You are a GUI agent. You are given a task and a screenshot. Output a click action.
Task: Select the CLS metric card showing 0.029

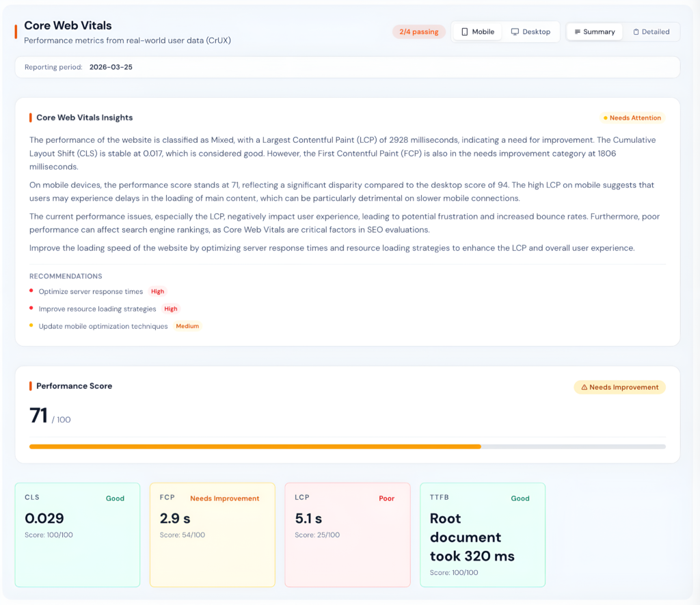click(x=77, y=535)
